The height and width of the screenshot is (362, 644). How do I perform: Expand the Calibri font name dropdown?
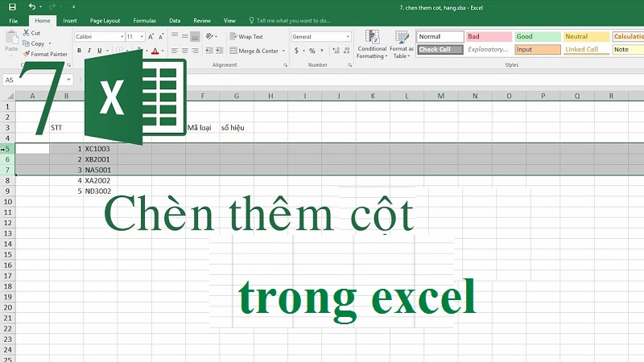coord(122,36)
